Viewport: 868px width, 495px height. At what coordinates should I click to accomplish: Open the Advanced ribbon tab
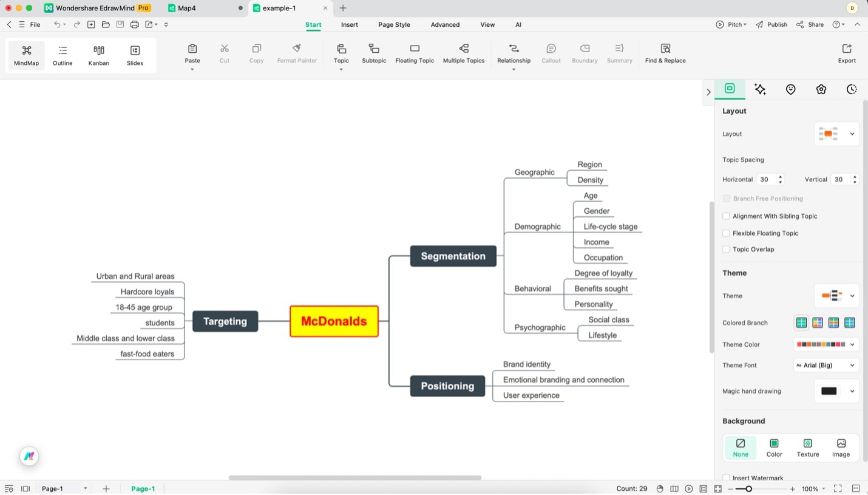click(445, 25)
